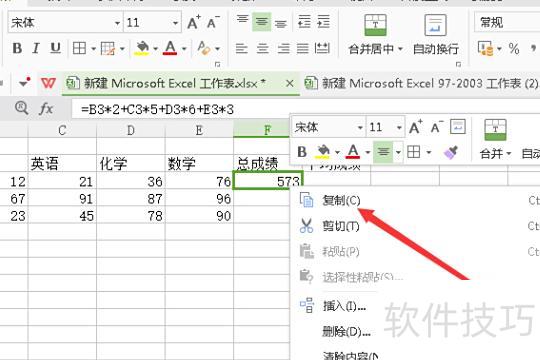Click the mini toolbar 合并 merge button

[496, 139]
